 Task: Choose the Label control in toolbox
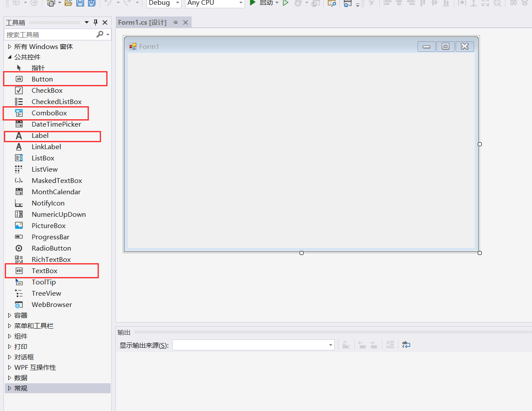coord(57,135)
